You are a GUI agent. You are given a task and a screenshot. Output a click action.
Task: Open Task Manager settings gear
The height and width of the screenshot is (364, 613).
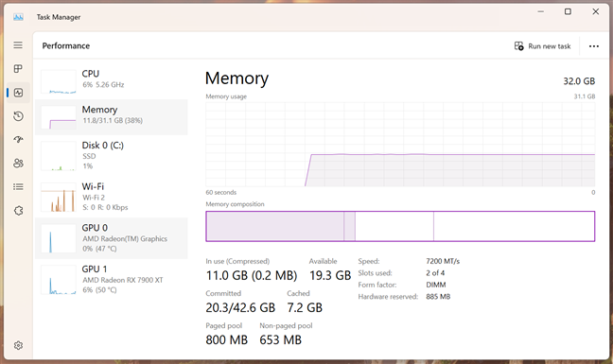tap(18, 345)
